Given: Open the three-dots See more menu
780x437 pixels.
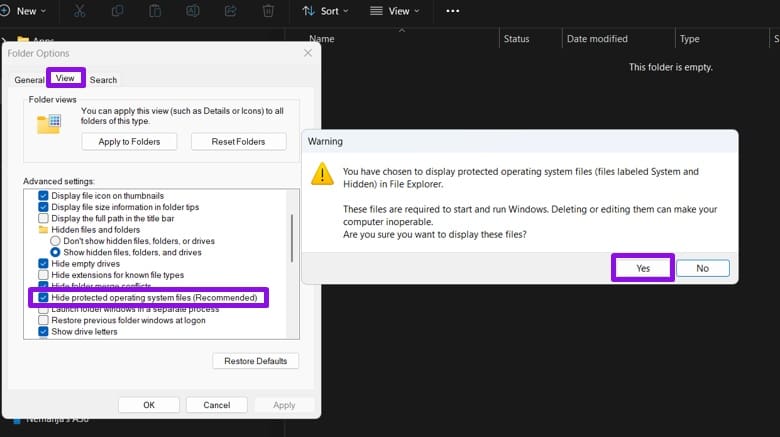Looking at the screenshot, I should pyautogui.click(x=453, y=11).
